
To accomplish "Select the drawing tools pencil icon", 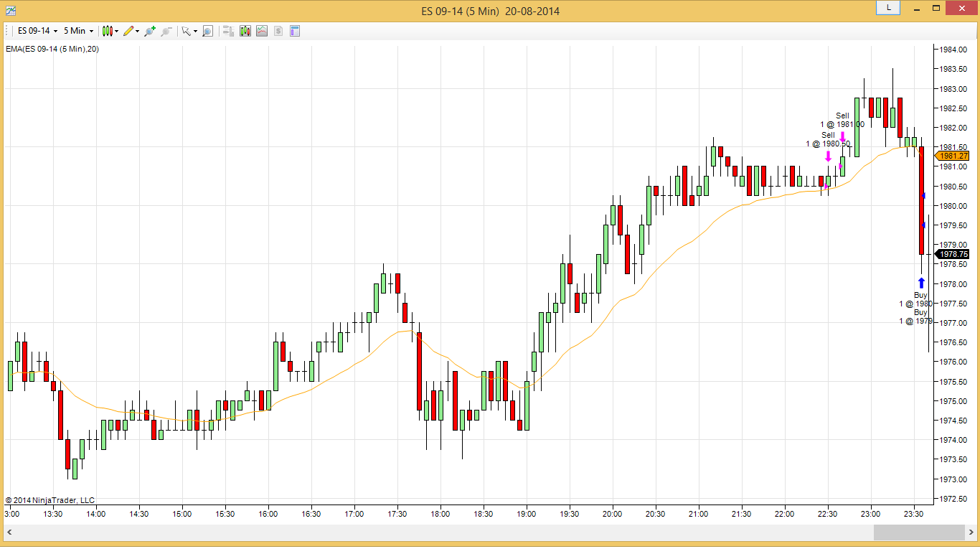I will [128, 31].
